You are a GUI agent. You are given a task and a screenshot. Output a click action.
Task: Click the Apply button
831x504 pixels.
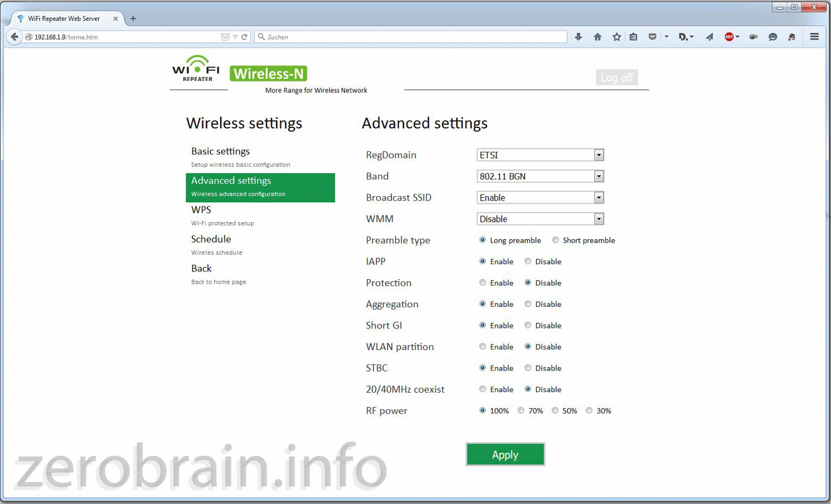(x=505, y=455)
